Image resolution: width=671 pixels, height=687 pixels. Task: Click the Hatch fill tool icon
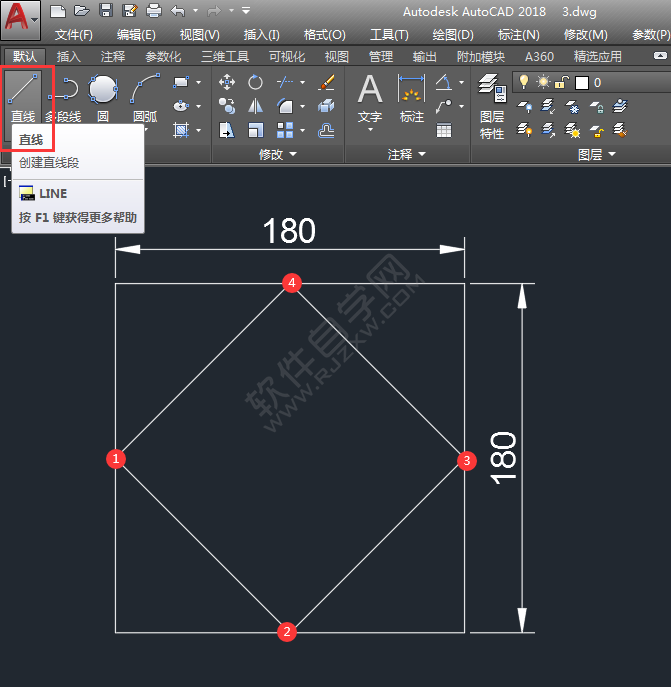tap(181, 130)
